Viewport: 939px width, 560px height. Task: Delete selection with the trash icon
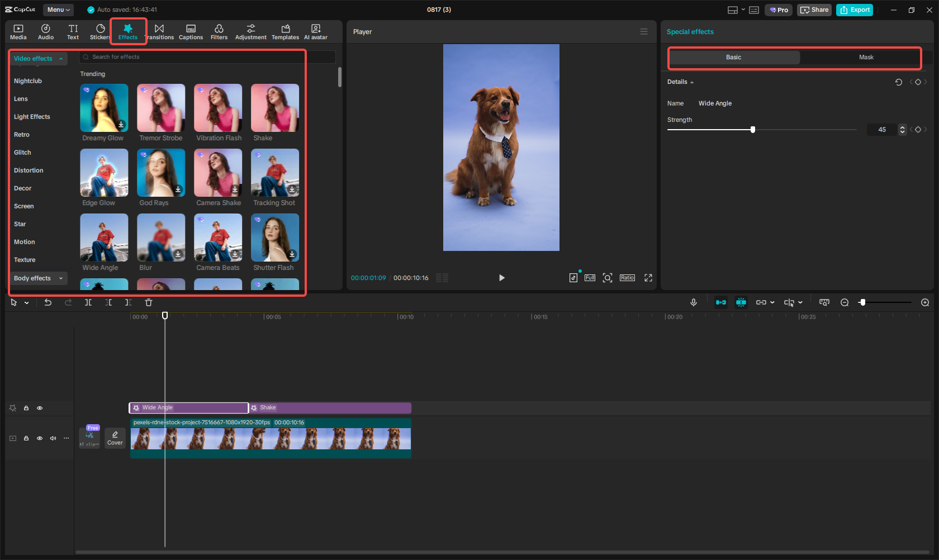[148, 302]
